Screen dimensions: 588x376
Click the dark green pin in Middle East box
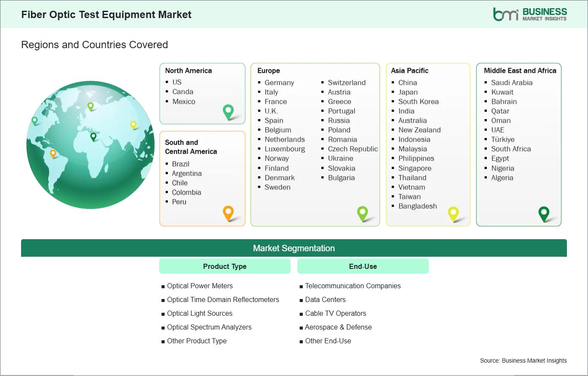(544, 213)
